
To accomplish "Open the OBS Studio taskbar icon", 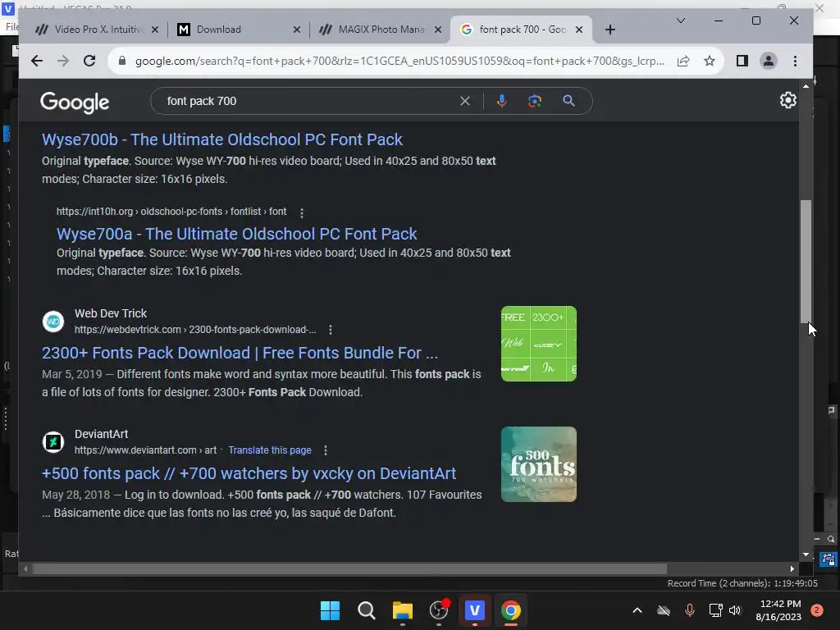I will click(439, 610).
